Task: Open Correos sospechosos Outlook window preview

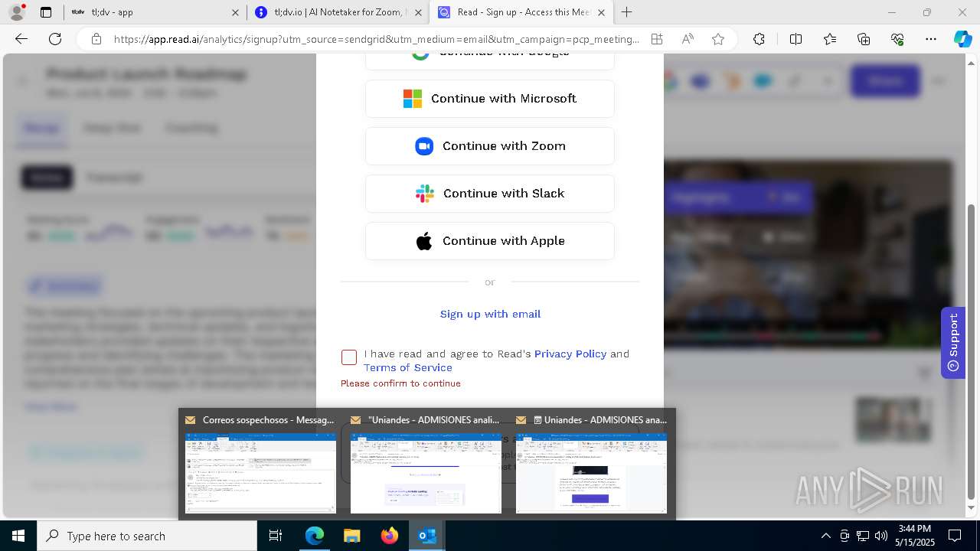Action: 260,464
